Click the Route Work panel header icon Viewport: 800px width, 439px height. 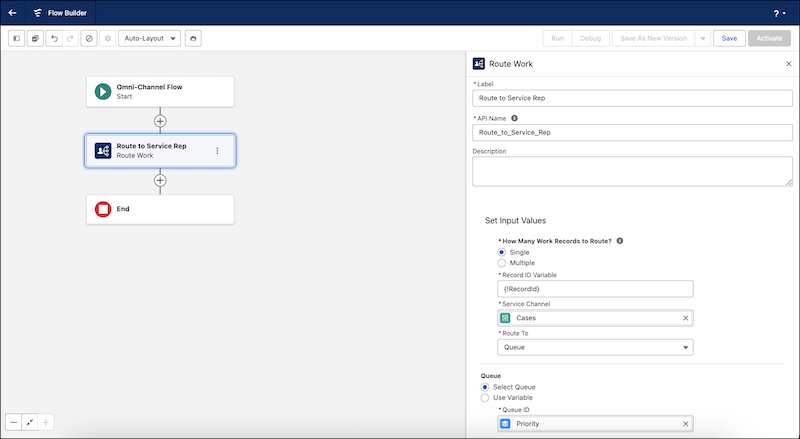coord(479,63)
